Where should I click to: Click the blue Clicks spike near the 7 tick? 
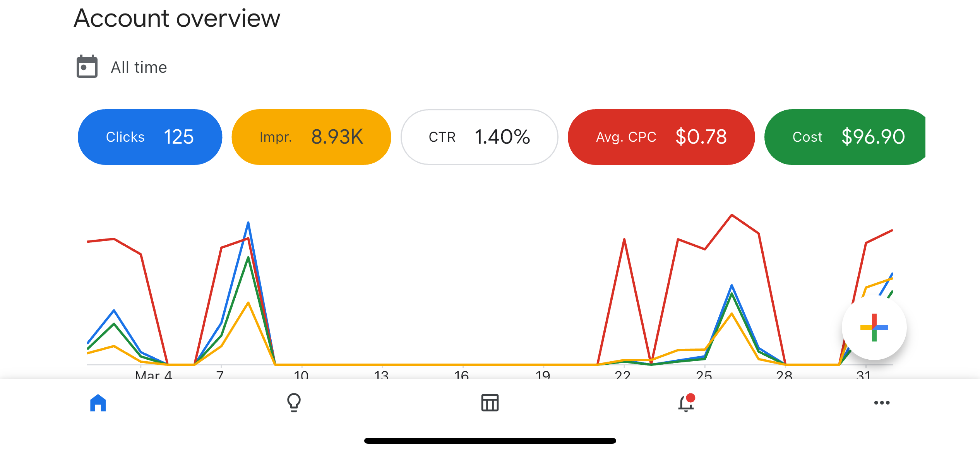248,223
